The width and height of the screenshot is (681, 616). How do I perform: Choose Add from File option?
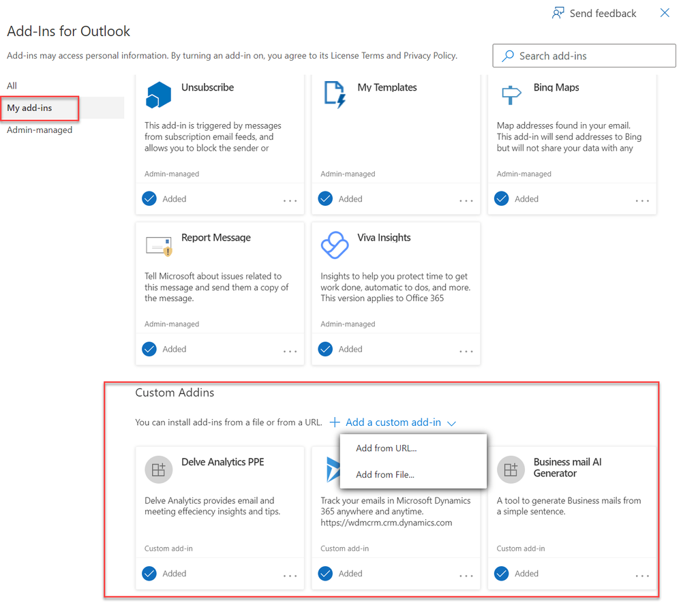[385, 474]
